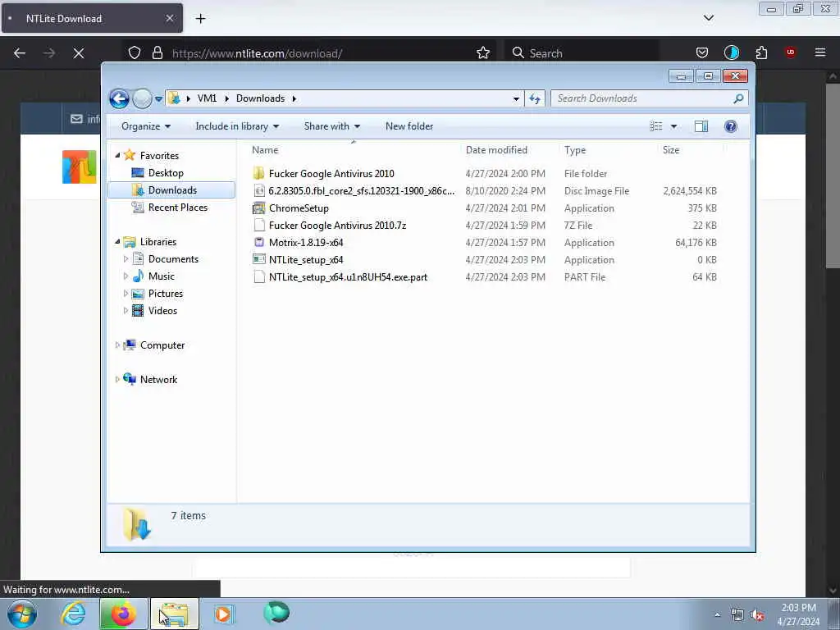
Task: Open Explorer help button
Action: click(x=730, y=126)
